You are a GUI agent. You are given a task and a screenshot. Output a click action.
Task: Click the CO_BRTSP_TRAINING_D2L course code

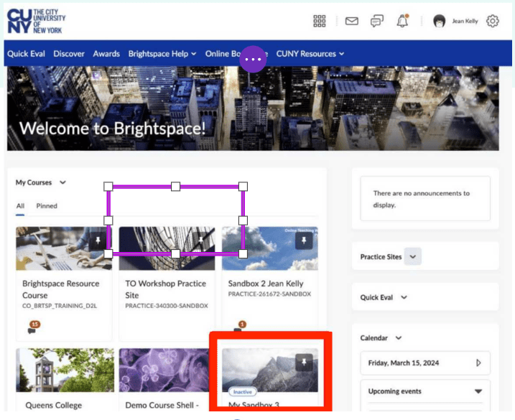pos(60,306)
